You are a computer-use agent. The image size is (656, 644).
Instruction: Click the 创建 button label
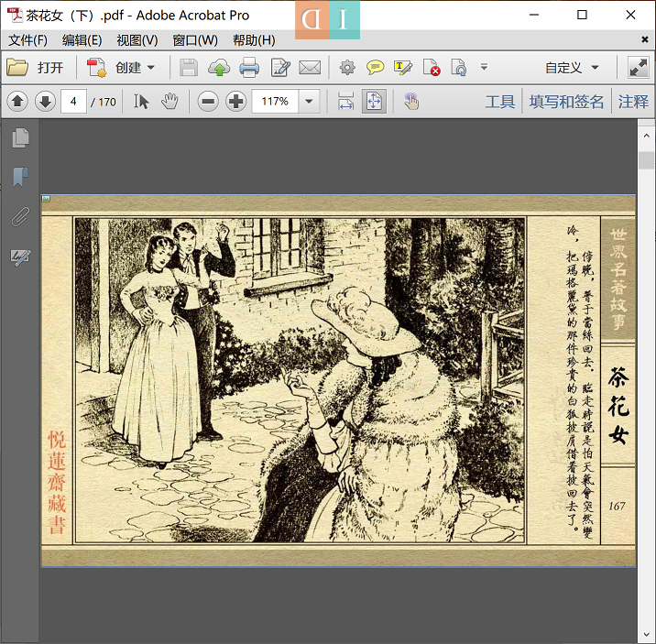pyautogui.click(x=128, y=67)
